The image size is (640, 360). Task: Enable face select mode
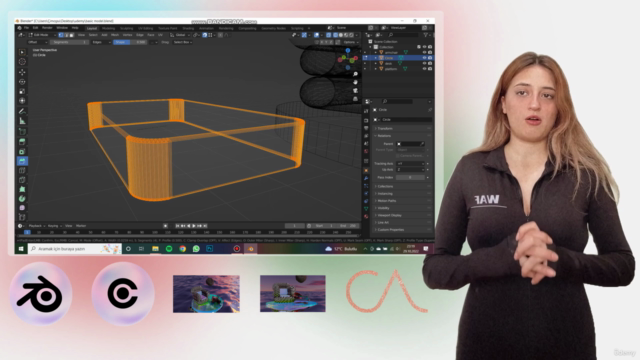click(72, 35)
